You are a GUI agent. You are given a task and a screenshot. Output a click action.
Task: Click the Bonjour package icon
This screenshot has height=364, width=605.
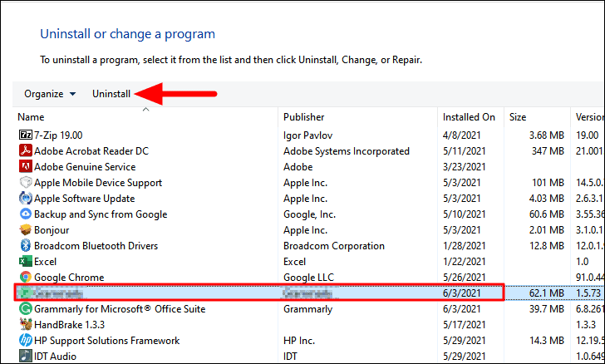[26, 229]
